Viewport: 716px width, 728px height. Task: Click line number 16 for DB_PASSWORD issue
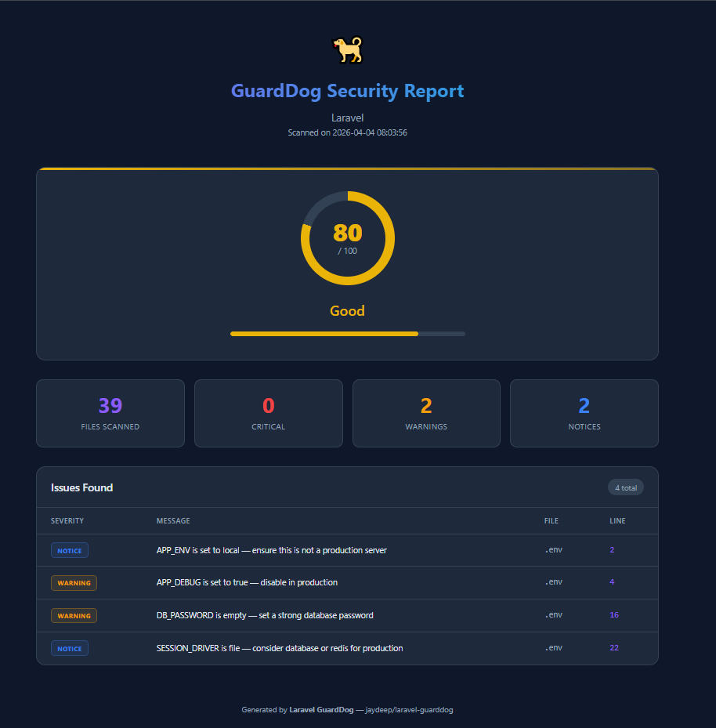614,615
